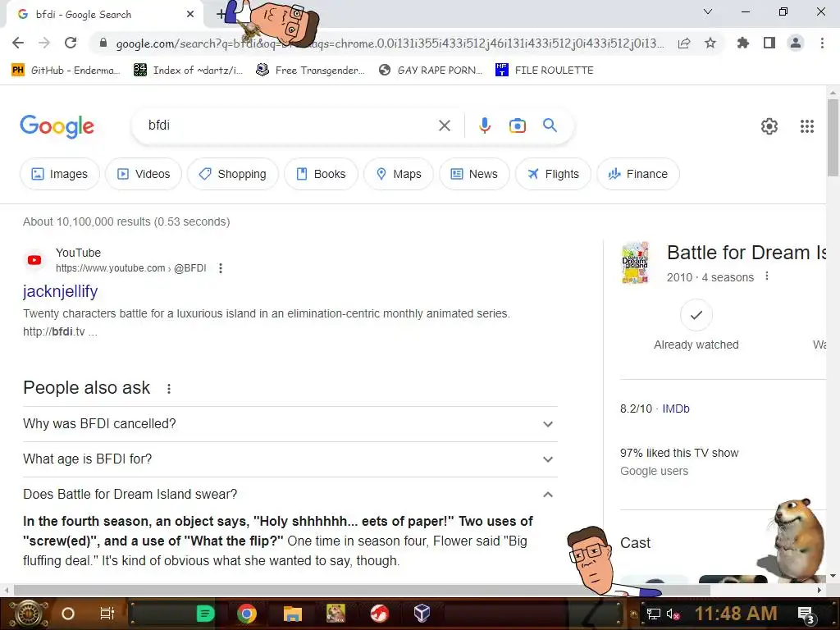
Task: Click the youtube.com › @BFDI URL
Action: 130,268
